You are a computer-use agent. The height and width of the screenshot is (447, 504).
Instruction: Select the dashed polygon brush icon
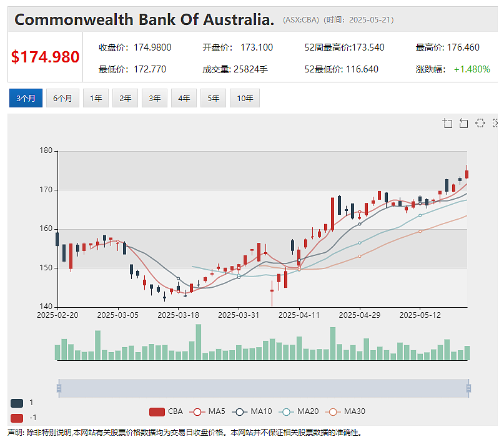[x=480, y=124]
